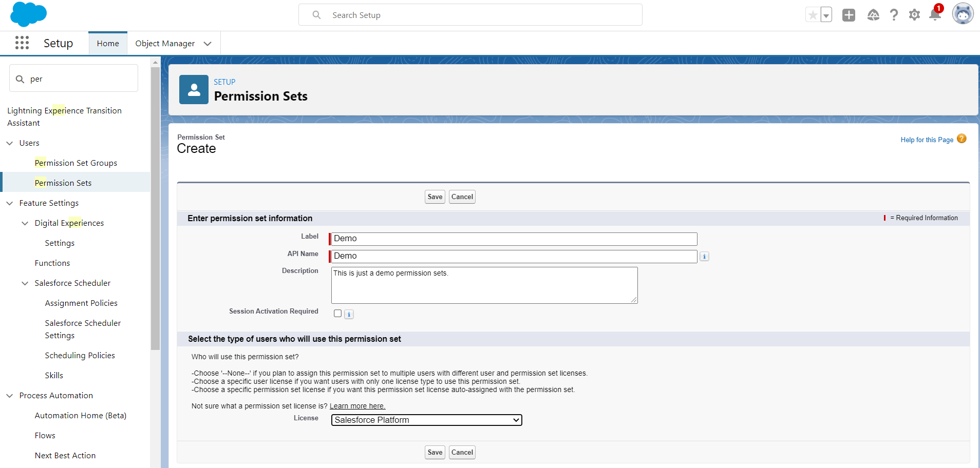Open the Global Actions plus icon
Image resolution: width=980 pixels, height=468 pixels.
[x=849, y=15]
